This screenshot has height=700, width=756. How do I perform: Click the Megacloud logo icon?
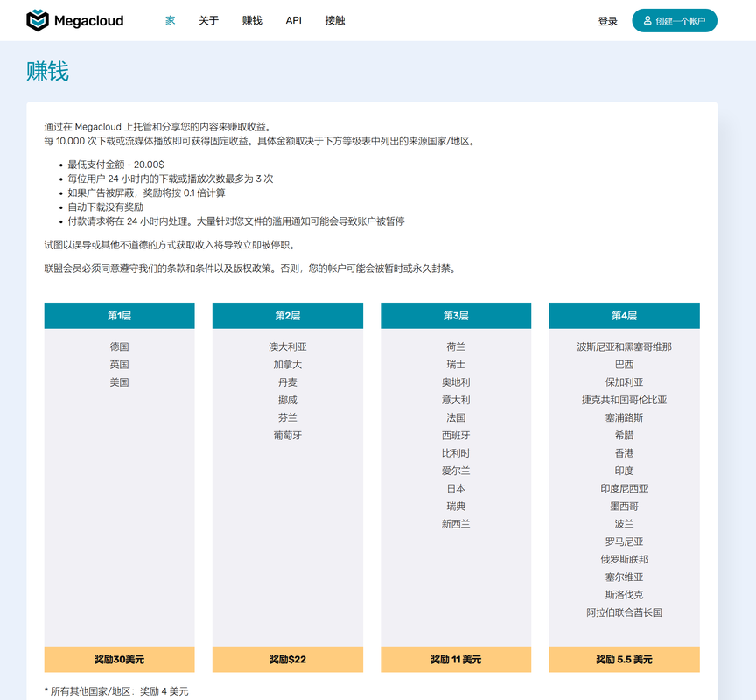37,20
